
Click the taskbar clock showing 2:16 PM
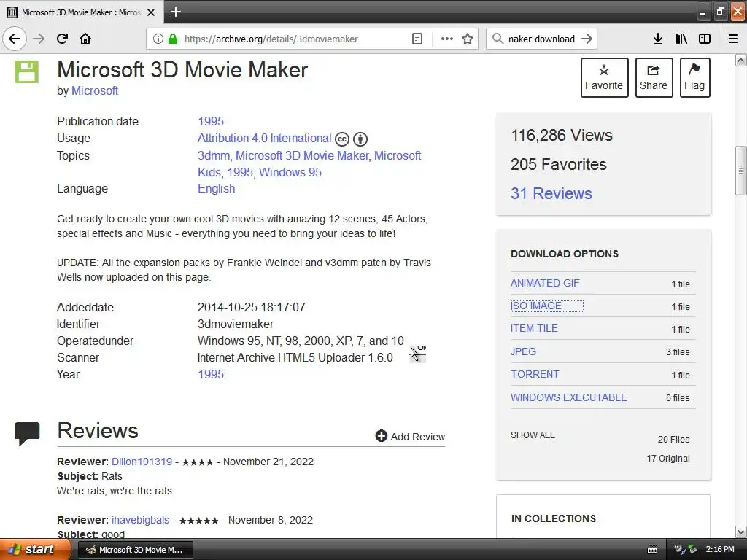click(x=720, y=549)
